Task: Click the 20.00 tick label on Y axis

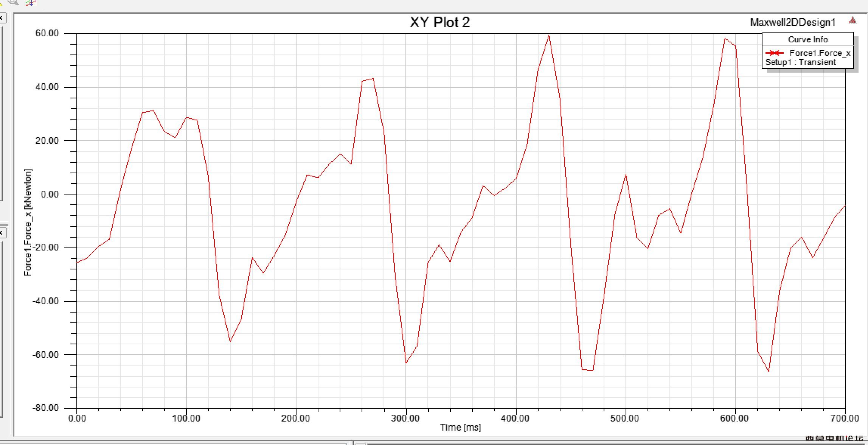Action: point(47,140)
